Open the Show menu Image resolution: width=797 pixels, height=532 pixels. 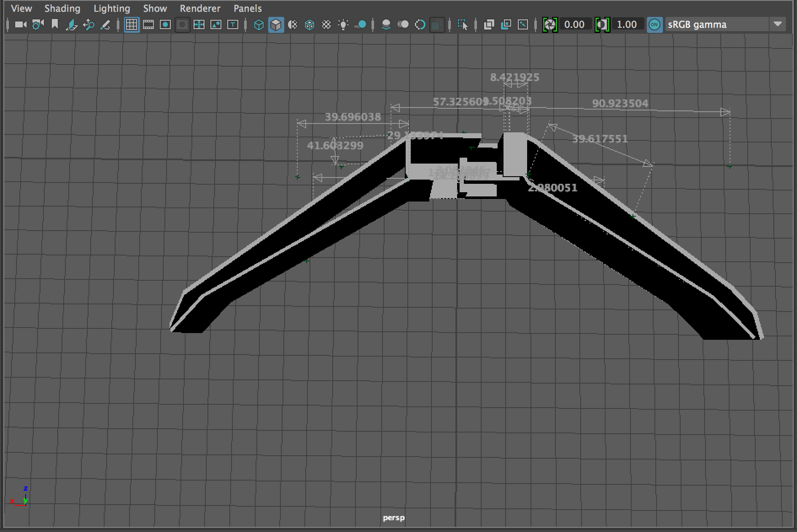click(155, 8)
